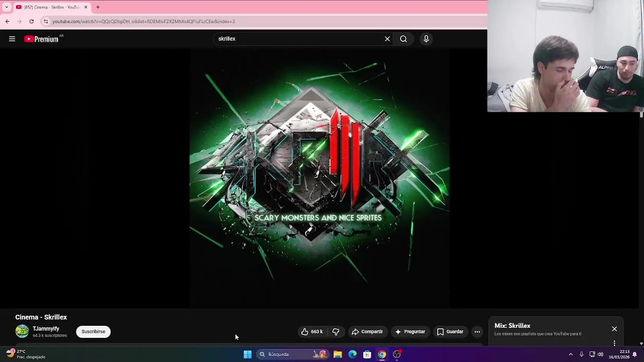Click the Cinema - Skrillex video title

coord(41,317)
